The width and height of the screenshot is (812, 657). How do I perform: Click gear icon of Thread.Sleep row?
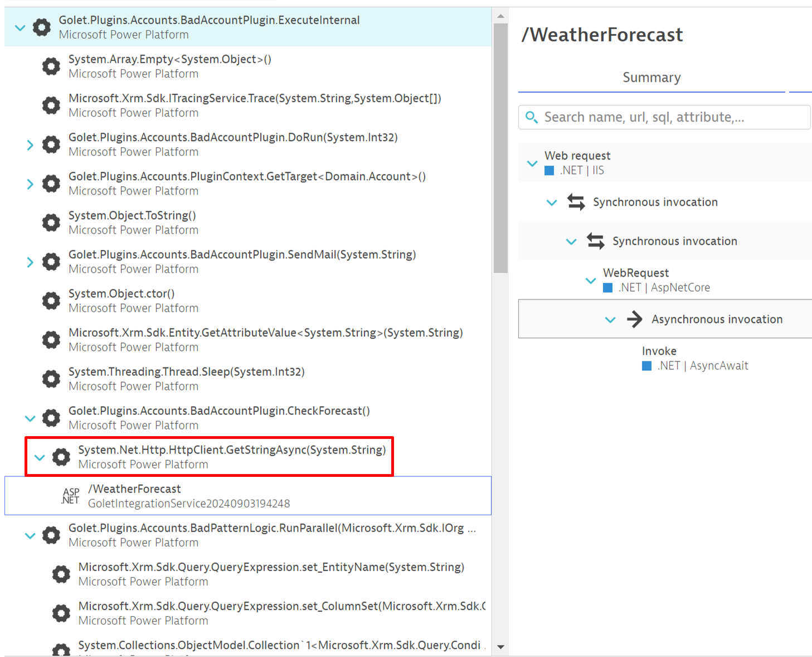click(x=51, y=378)
